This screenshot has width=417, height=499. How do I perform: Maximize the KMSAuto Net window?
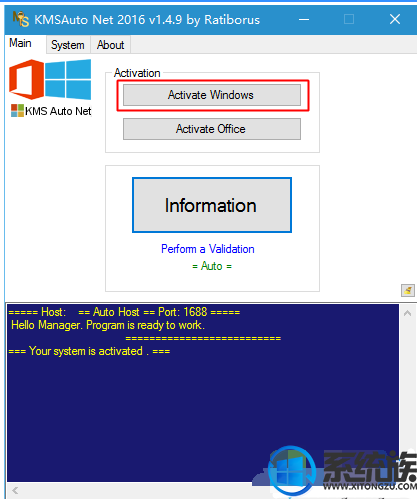(349, 19)
